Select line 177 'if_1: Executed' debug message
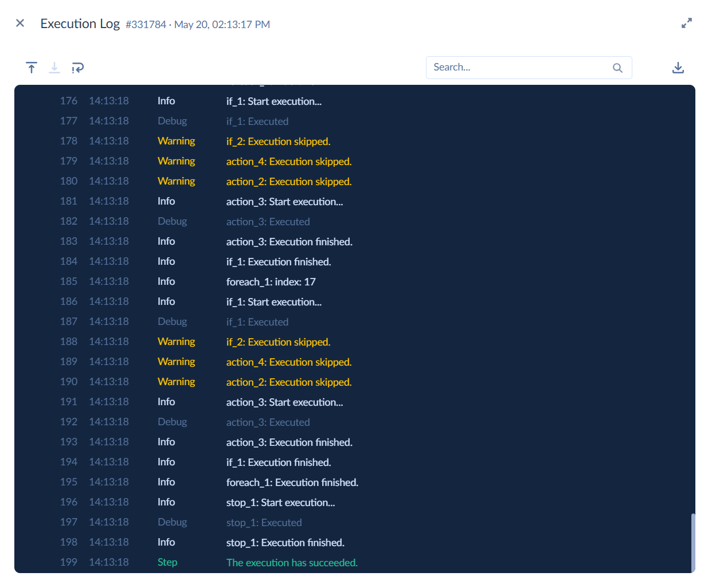The width and height of the screenshot is (712, 588). click(x=257, y=121)
